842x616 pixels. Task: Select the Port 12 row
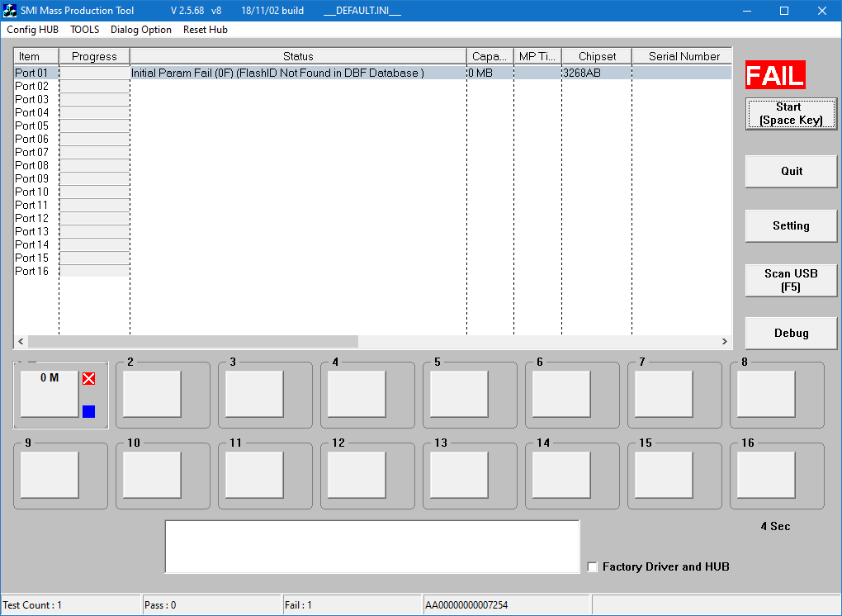tap(372, 218)
